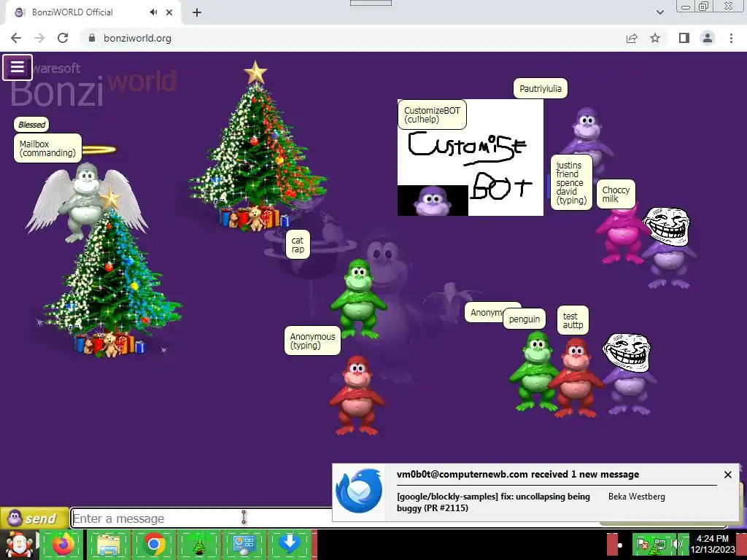Click the bonziworld.org address bar

(x=352, y=38)
